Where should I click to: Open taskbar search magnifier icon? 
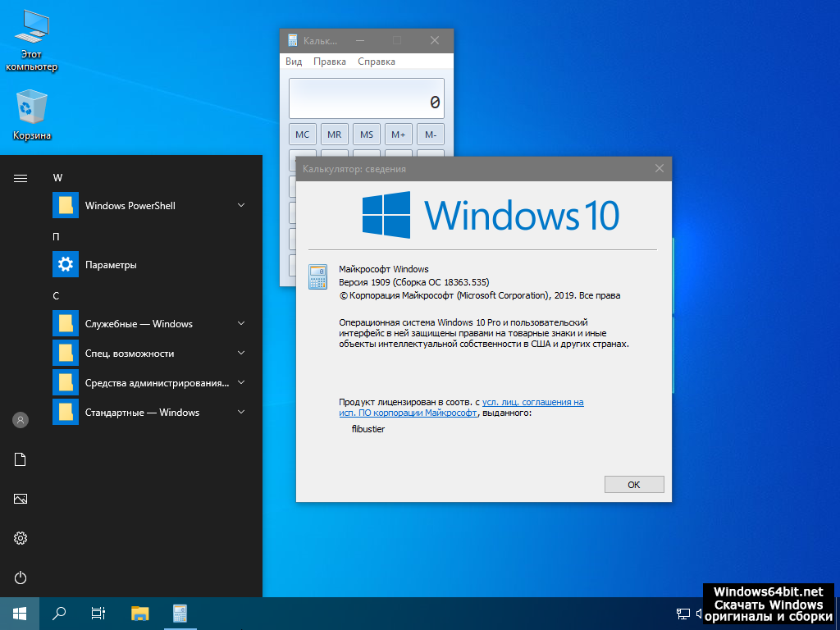59,613
